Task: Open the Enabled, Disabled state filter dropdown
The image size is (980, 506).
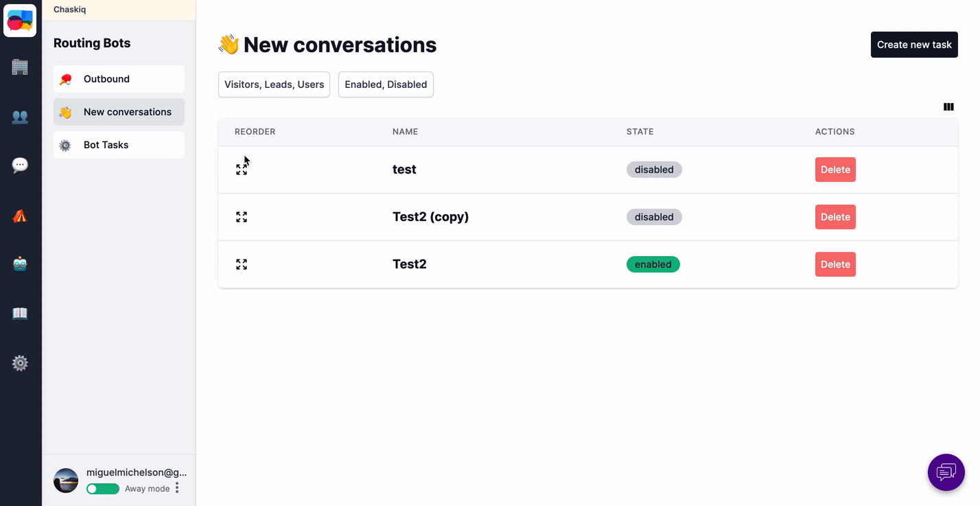Action: point(386,84)
